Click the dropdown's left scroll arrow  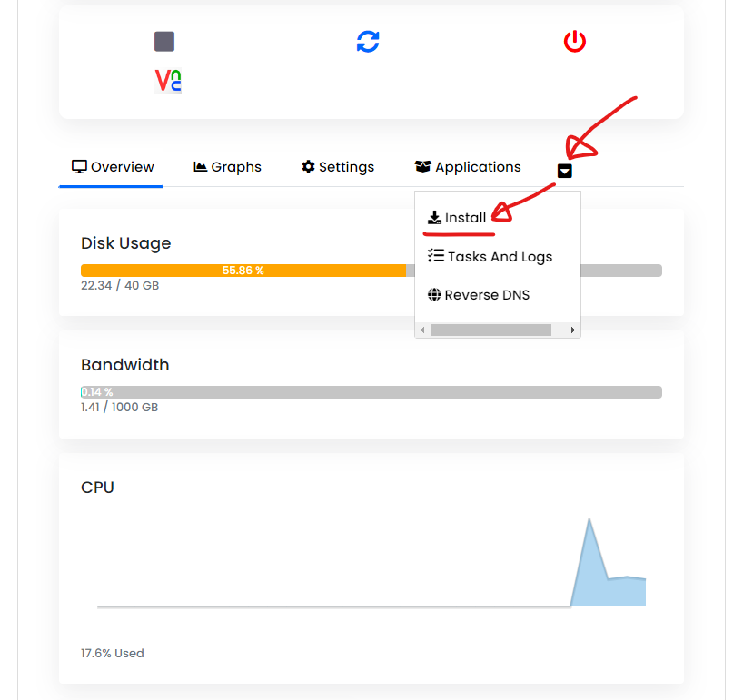pos(422,330)
